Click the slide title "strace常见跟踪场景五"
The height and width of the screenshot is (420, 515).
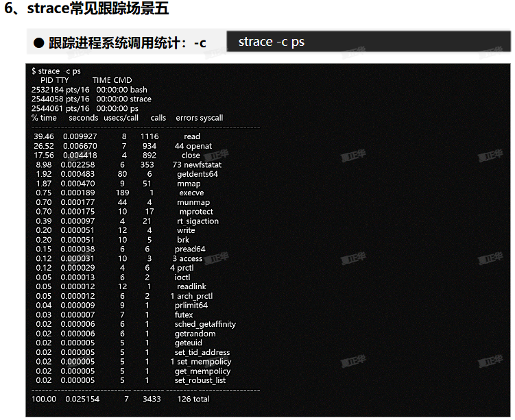click(x=96, y=10)
